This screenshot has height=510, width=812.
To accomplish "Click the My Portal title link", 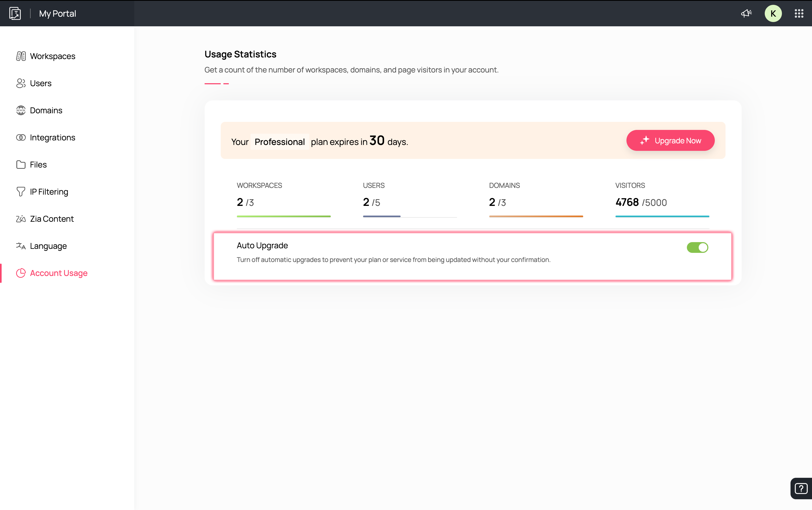I will point(58,13).
